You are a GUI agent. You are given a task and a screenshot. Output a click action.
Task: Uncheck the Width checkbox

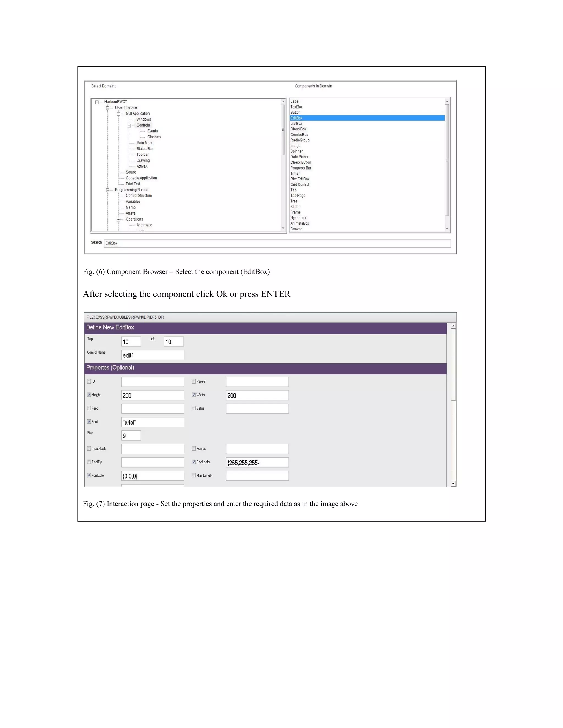point(194,395)
